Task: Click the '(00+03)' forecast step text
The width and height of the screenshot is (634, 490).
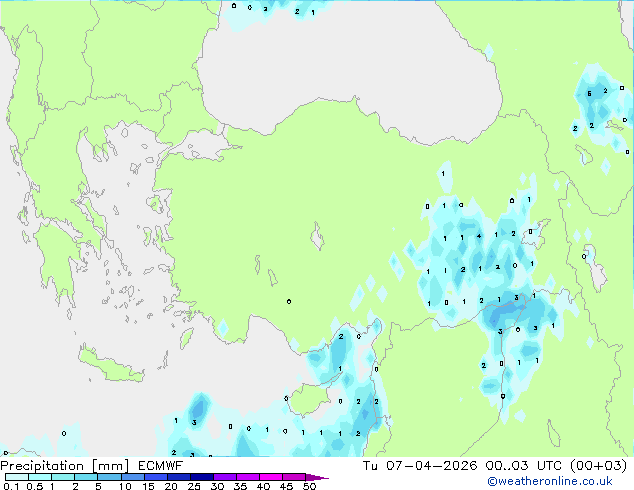Action: (598, 466)
